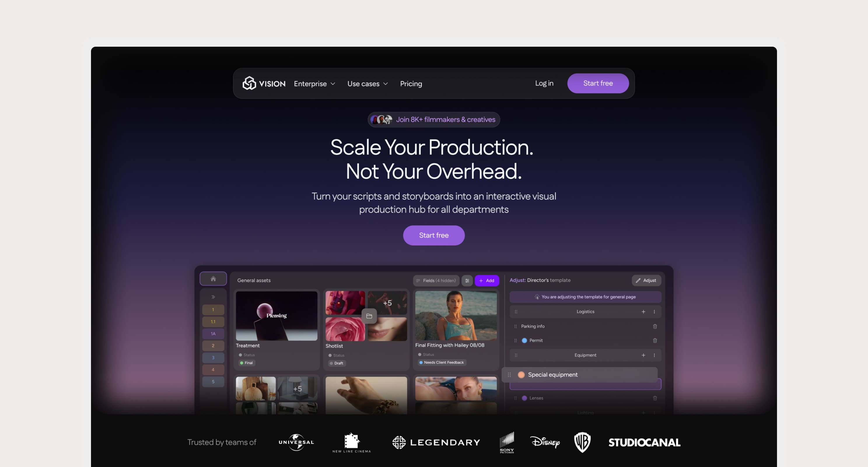Click the Log in link
This screenshot has height=467, width=868.
tap(544, 83)
